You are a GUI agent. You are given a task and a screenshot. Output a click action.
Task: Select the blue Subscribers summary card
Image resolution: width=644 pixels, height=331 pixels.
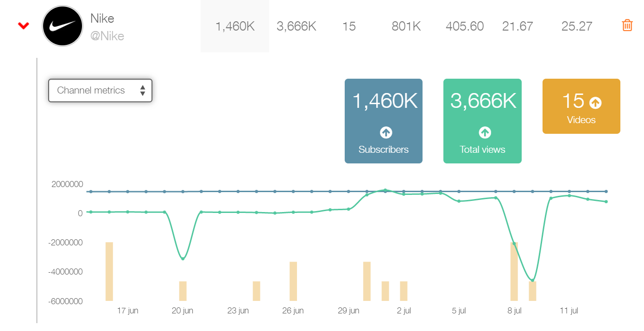384,121
